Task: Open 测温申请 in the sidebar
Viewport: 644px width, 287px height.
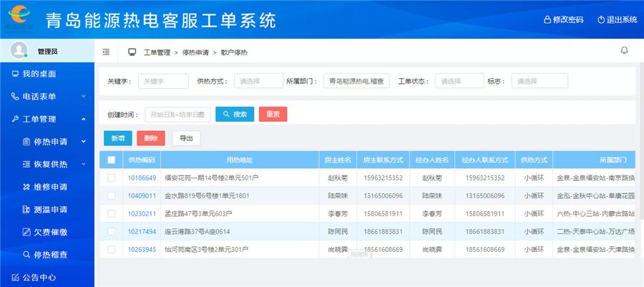Action: [50, 210]
